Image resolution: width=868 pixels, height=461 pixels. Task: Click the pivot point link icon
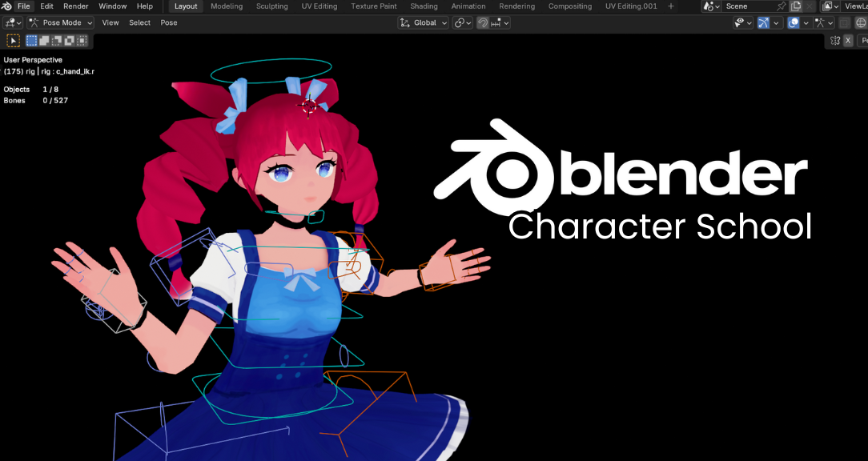click(x=460, y=23)
